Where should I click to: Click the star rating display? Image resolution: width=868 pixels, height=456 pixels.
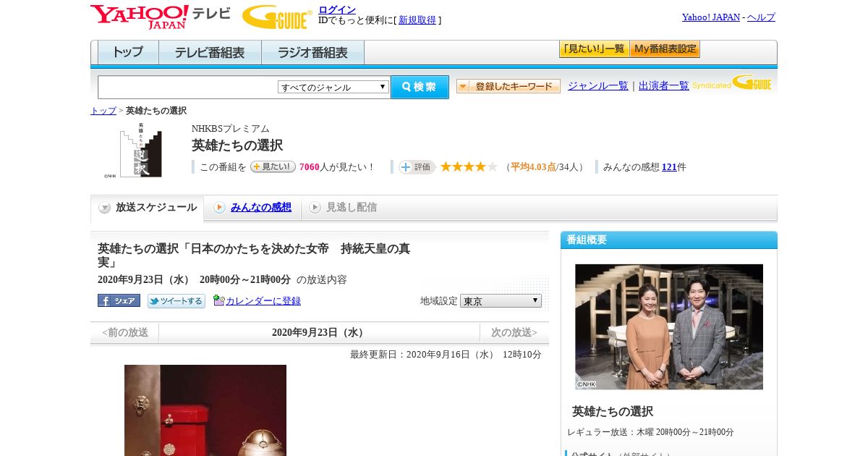pos(469,166)
